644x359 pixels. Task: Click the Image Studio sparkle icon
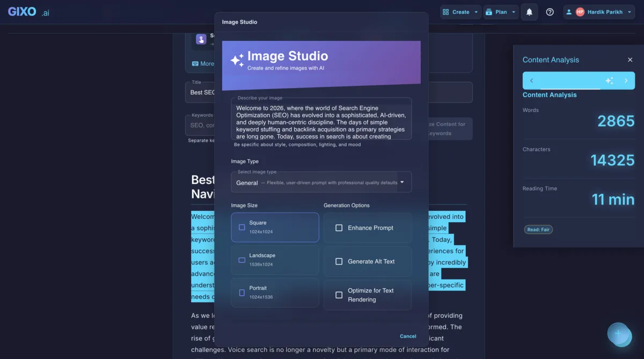(237, 60)
